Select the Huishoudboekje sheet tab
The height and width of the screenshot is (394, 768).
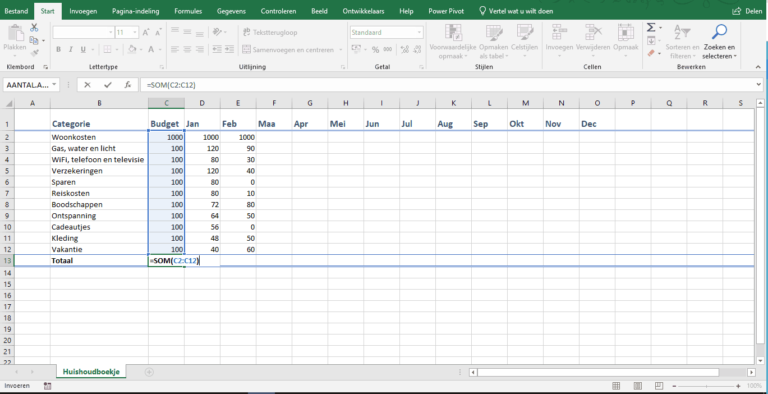(91, 372)
